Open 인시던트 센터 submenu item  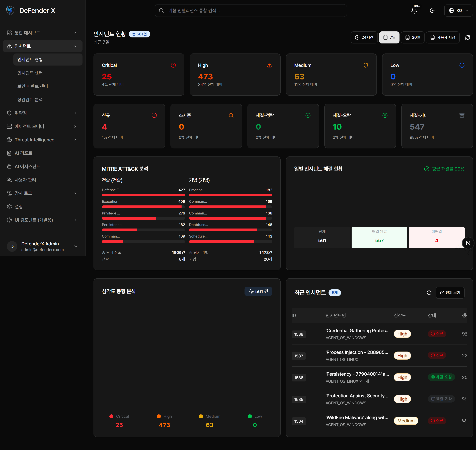tap(30, 73)
